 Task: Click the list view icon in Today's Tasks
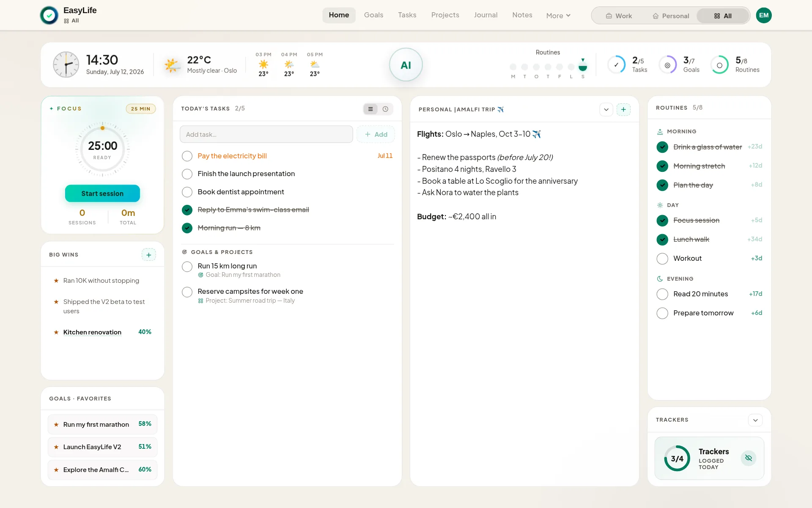click(x=370, y=109)
